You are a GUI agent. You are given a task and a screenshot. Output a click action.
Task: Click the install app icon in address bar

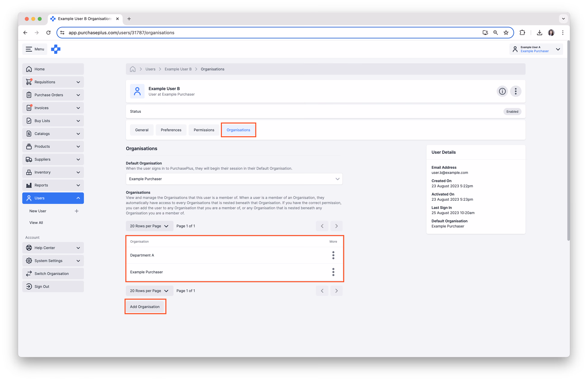(485, 33)
